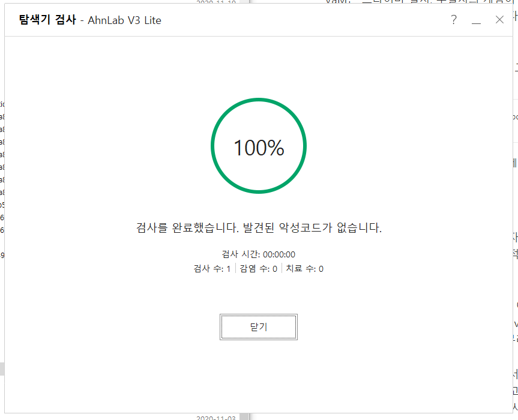518x420 pixels.
Task: Click the 감염 수: 0 count
Action: (x=258, y=268)
